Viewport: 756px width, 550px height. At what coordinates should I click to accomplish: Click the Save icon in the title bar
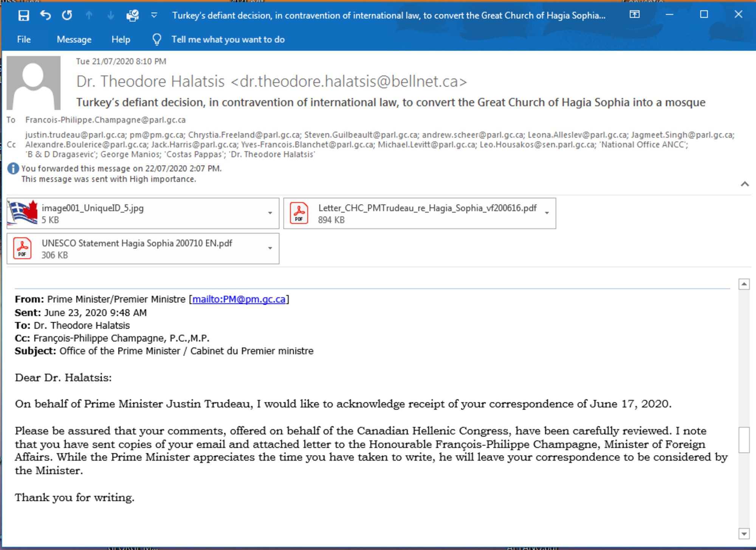(23, 15)
